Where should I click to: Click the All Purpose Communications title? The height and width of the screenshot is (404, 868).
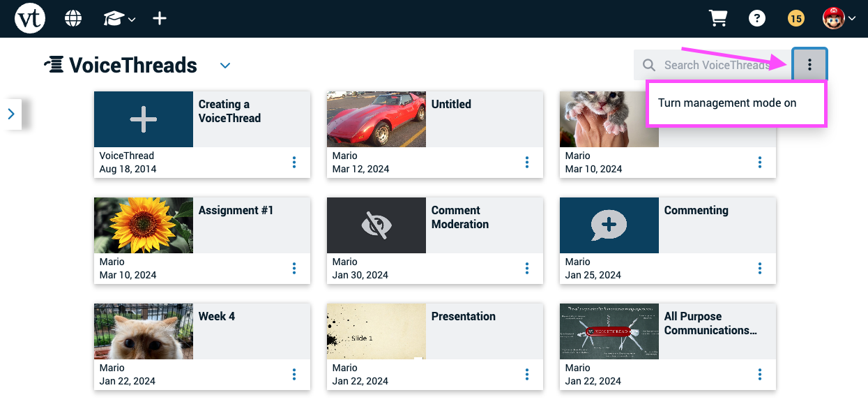tap(710, 323)
